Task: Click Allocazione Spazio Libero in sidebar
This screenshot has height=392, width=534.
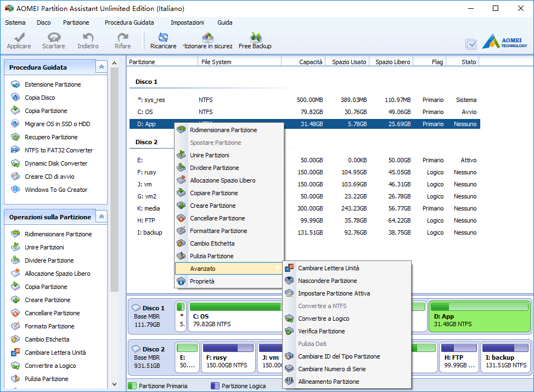Action: pyautogui.click(x=57, y=273)
